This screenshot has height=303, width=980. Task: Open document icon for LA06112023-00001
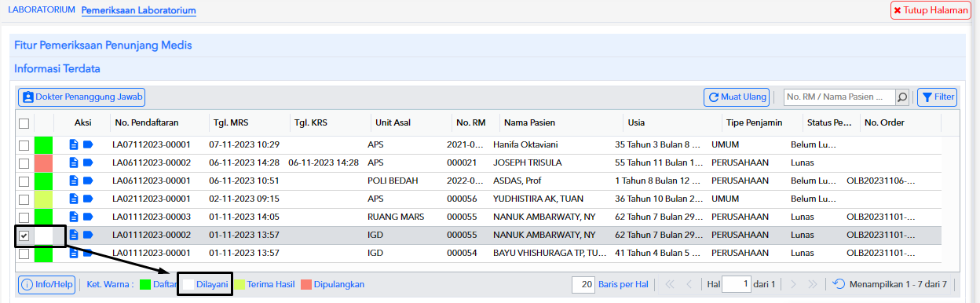tap(74, 181)
